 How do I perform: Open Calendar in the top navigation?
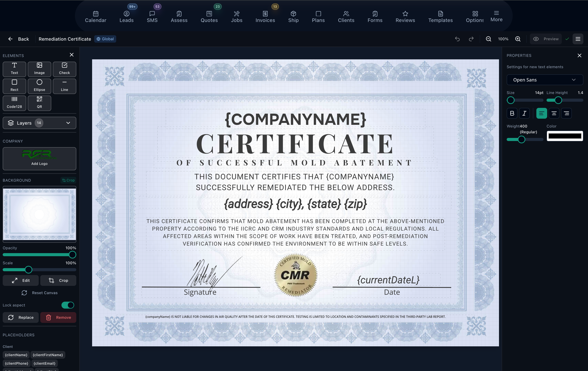(96, 17)
